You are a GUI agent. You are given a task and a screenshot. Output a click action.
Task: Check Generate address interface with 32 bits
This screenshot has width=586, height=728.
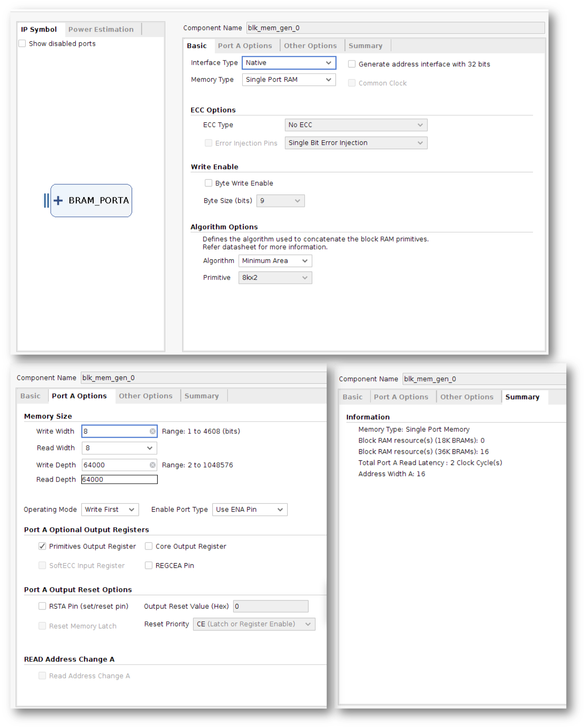pyautogui.click(x=351, y=64)
